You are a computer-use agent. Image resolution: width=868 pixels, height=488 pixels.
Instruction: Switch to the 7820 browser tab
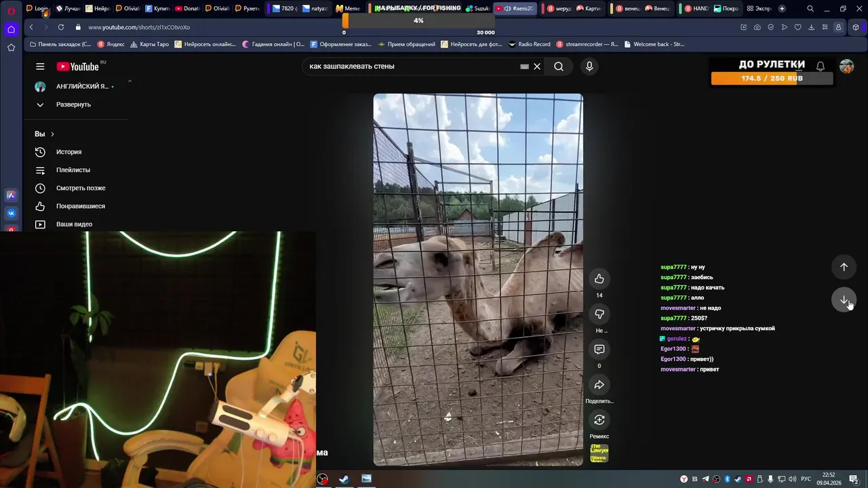coord(283,9)
